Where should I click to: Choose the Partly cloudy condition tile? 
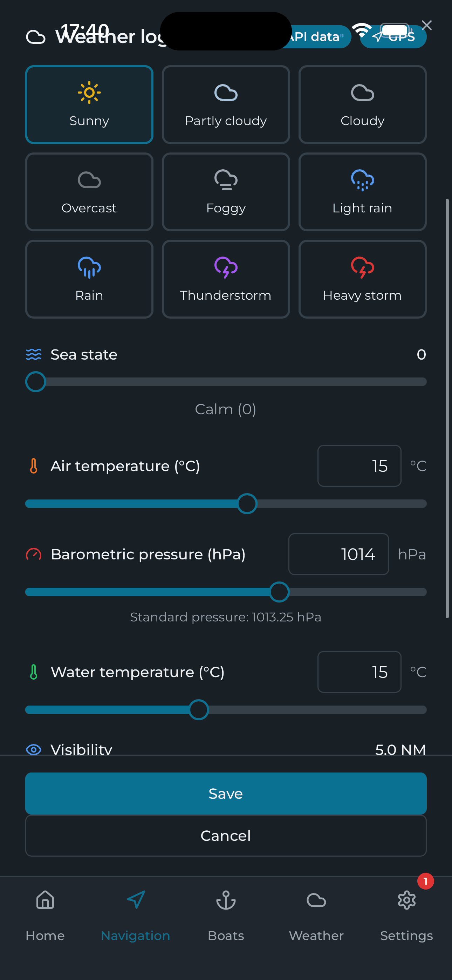click(226, 104)
